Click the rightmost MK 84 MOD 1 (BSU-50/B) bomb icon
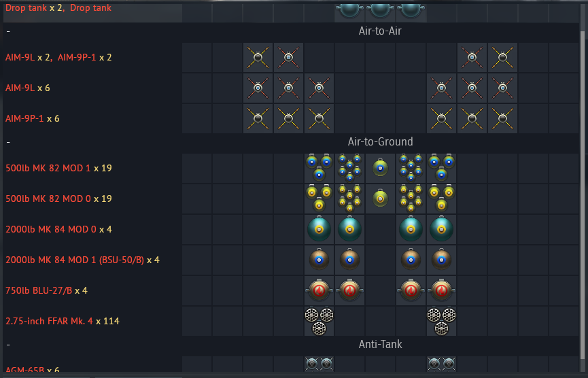The width and height of the screenshot is (588, 378). (x=441, y=260)
